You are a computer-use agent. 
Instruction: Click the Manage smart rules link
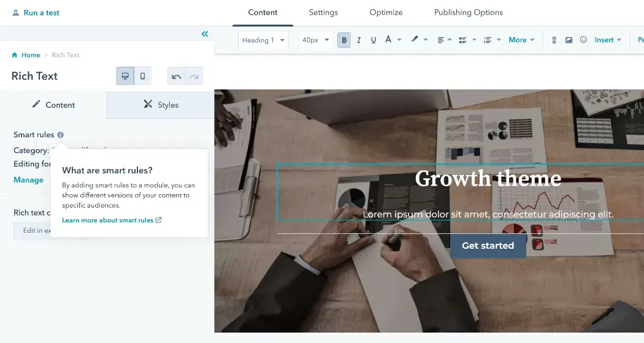pos(28,180)
